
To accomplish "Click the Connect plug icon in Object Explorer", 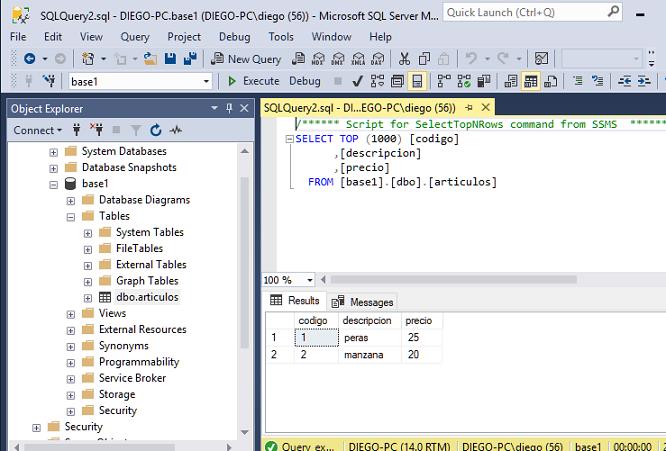I will pyautogui.click(x=76, y=130).
